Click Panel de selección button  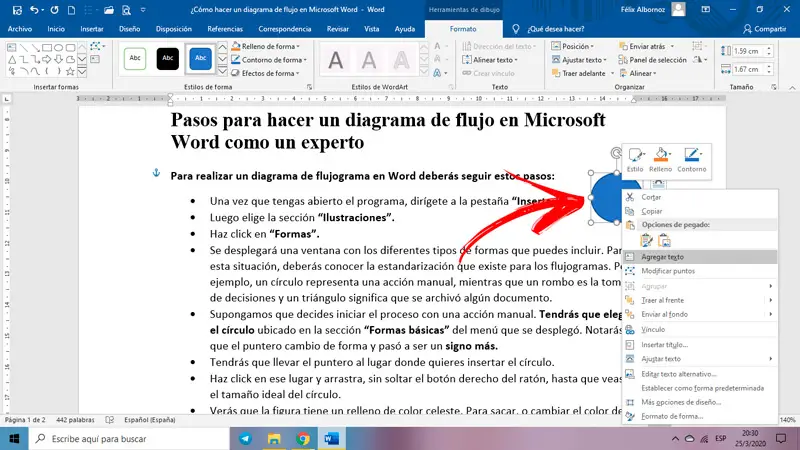point(653,60)
